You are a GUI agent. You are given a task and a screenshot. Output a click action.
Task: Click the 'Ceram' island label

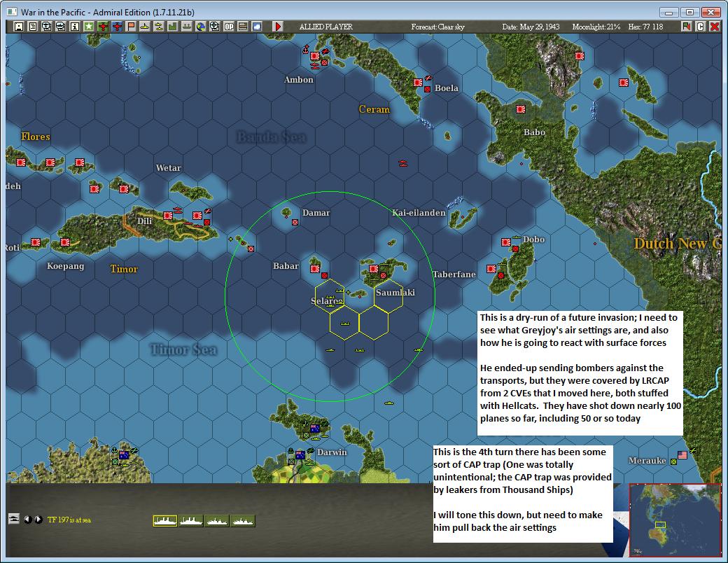click(x=374, y=109)
